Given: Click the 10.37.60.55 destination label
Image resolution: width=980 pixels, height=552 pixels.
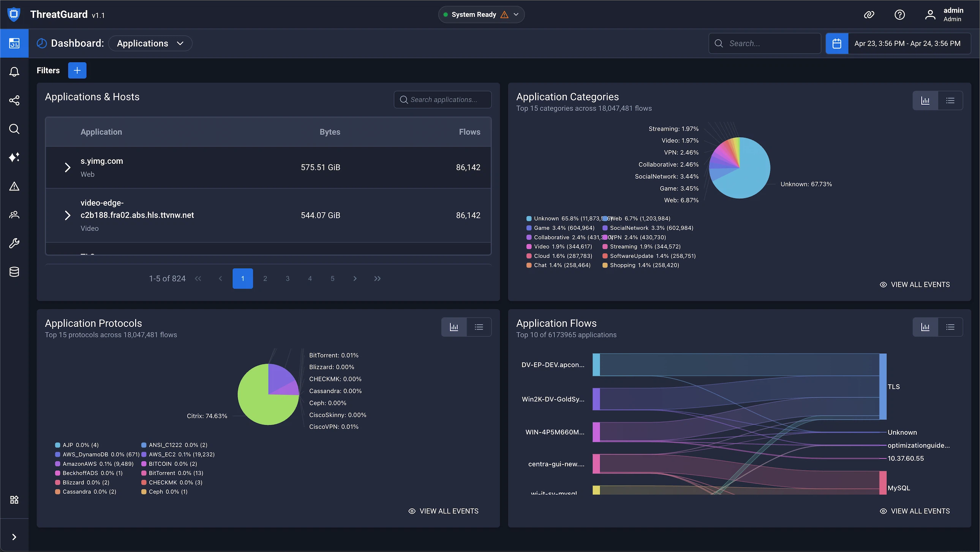Looking at the screenshot, I should [906, 459].
